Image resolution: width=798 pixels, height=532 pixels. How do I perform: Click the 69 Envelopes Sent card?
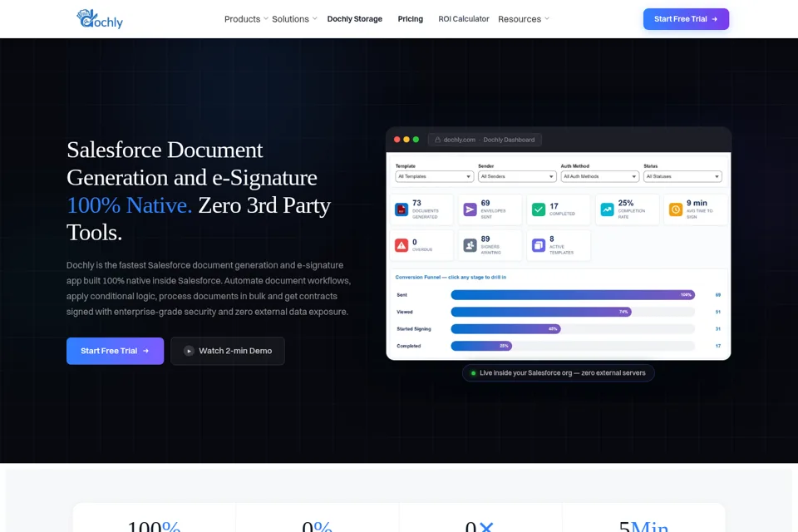[x=490, y=209]
